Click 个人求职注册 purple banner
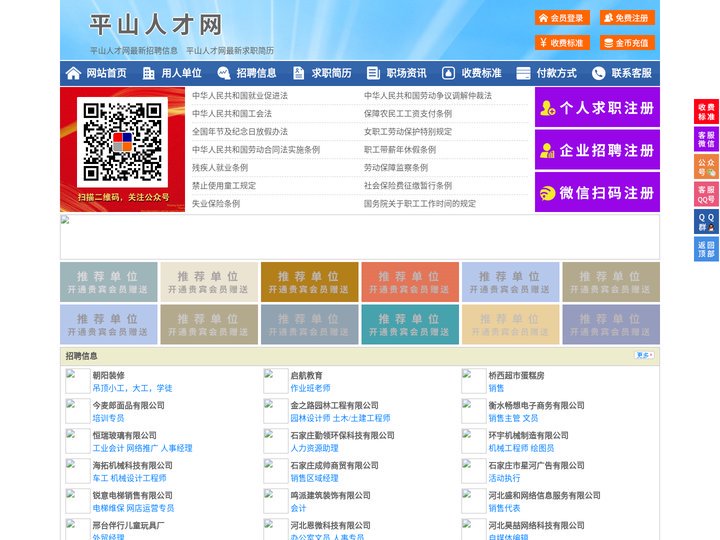 (x=597, y=107)
